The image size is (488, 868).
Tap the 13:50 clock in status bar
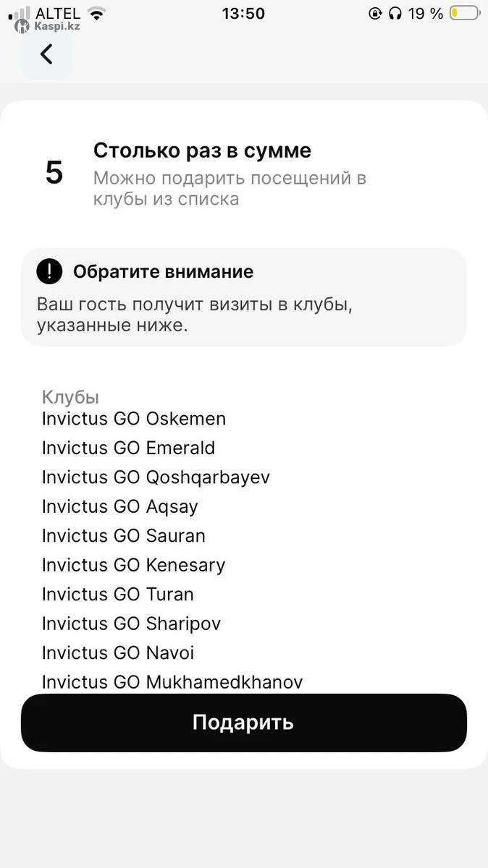coord(243,13)
